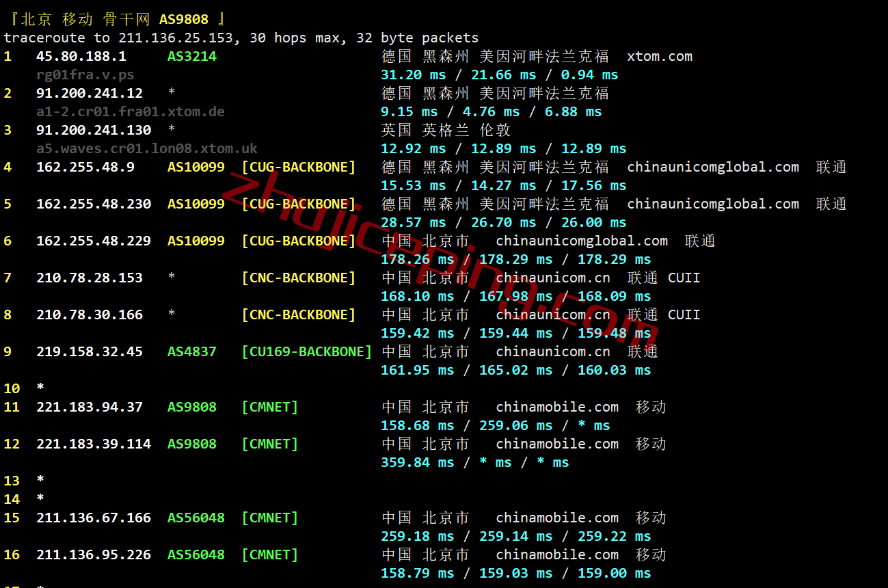Select the IP address 221.183.94.37
The height and width of the screenshot is (588, 888).
pos(90,407)
